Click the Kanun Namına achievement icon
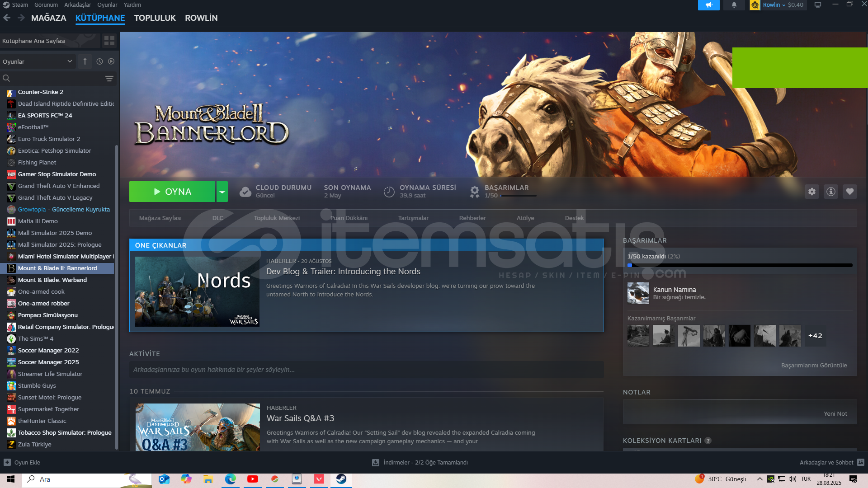This screenshot has width=868, height=488. coord(638,293)
